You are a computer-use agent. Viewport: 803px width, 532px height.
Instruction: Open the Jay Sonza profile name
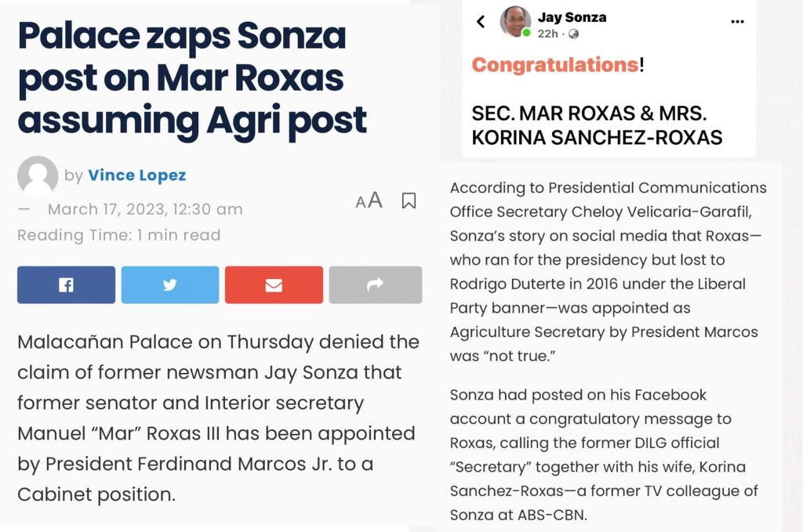pyautogui.click(x=572, y=17)
